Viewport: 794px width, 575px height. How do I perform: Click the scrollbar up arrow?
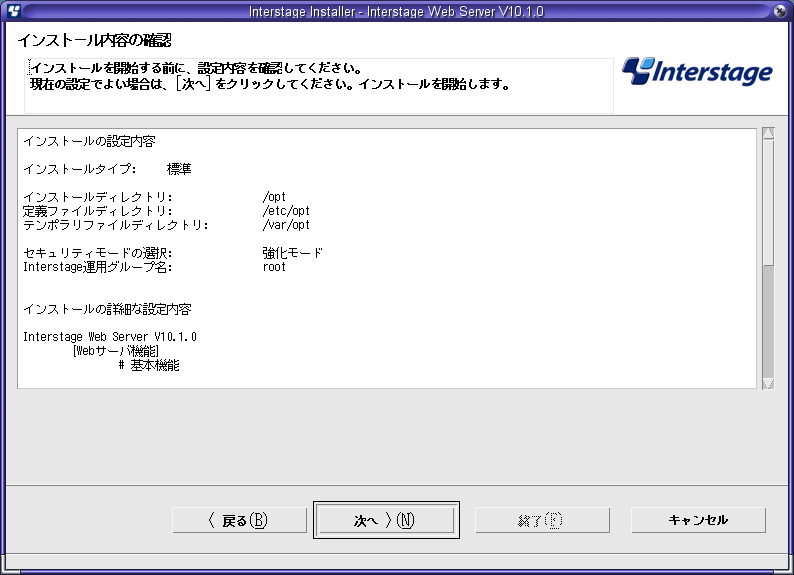(768, 133)
